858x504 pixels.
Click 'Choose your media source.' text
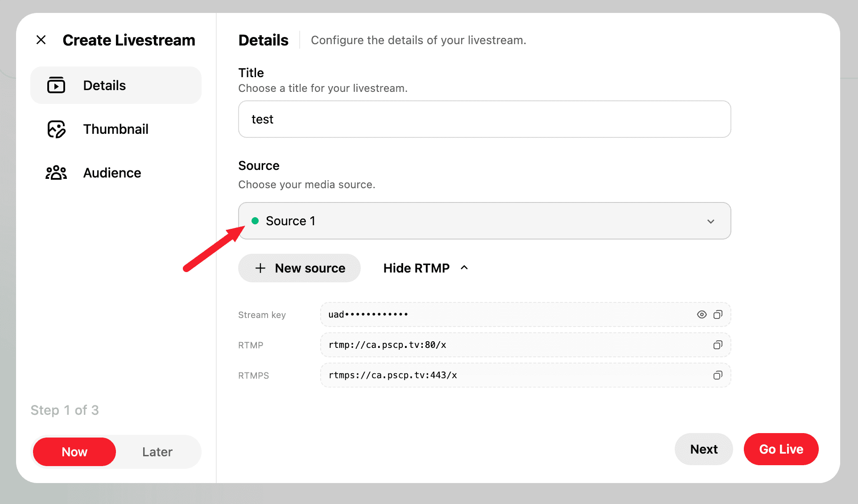307,185
